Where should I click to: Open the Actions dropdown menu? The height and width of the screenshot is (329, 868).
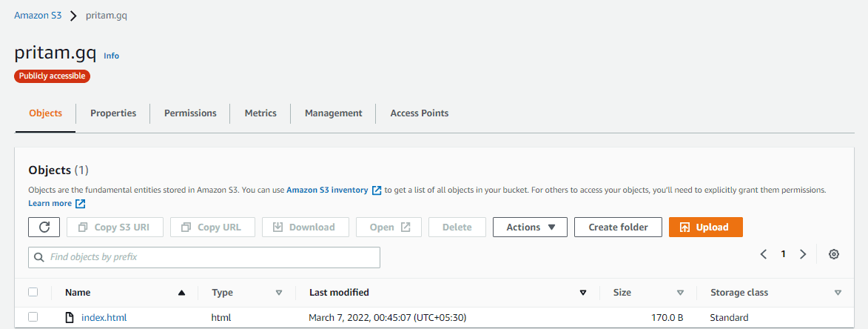(x=530, y=227)
